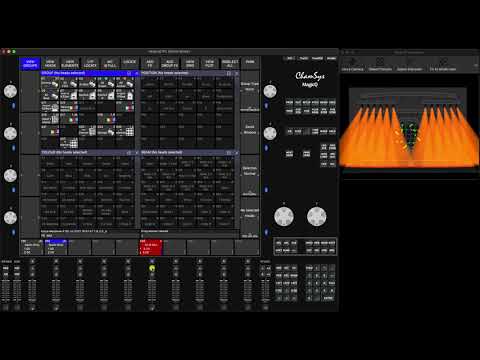Image resolution: width=480 pixels, height=360 pixels.
Task: Click the right large encoder wheel
Action: pos(316,217)
